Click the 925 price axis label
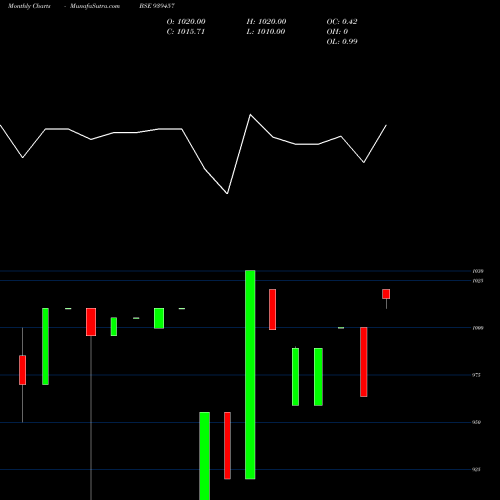 [x=477, y=469]
